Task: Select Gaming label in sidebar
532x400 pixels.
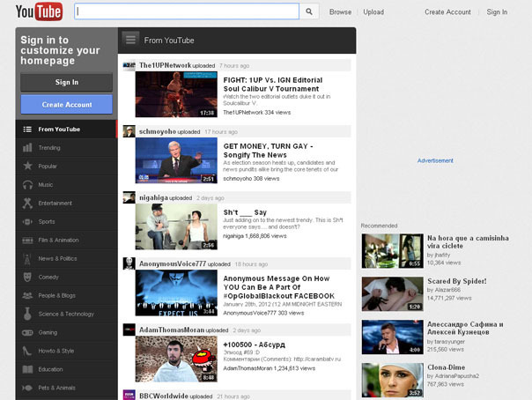Action: tap(48, 332)
